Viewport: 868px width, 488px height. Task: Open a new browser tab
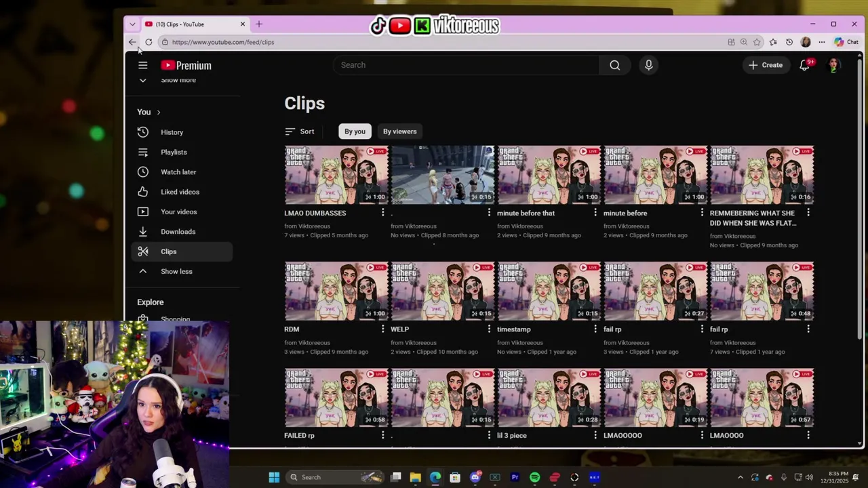(x=258, y=24)
